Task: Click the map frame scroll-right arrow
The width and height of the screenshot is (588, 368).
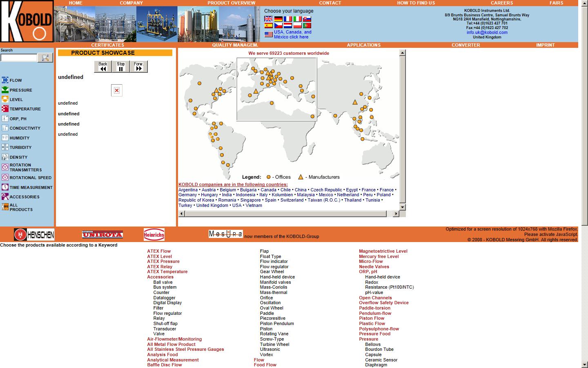Action: [396, 214]
